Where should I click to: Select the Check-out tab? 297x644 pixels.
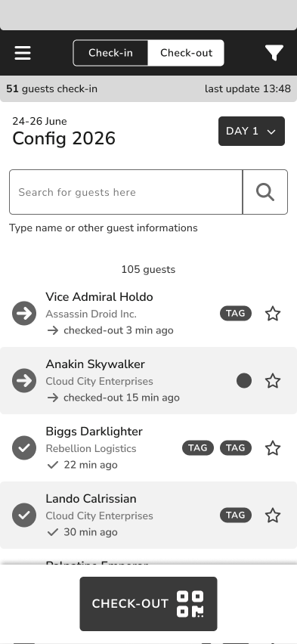(186, 53)
